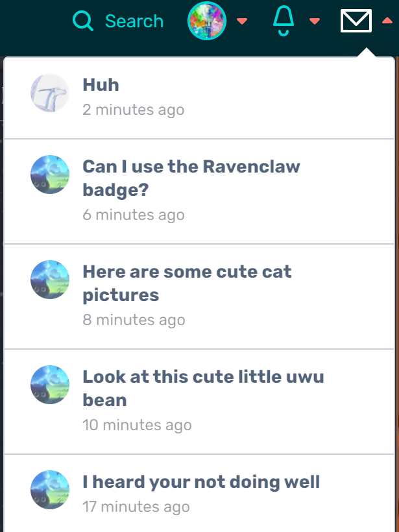The width and height of the screenshot is (399, 532).
Task: Expand the notifications bell dropdown arrow
Action: point(315,21)
